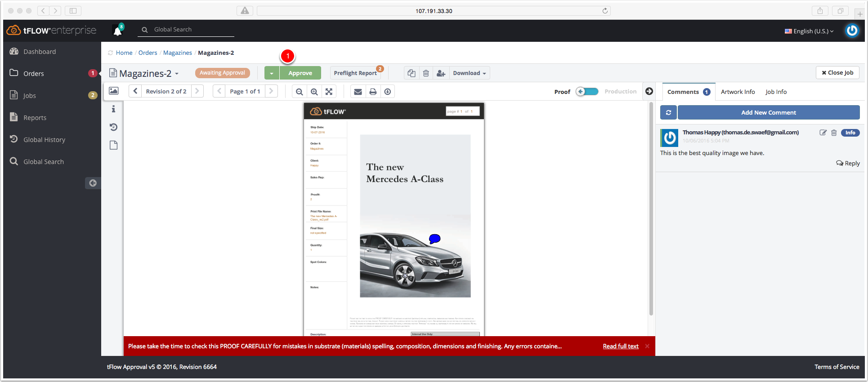Screen dimensions: 868x382
Task: Delete the job with the toolbar trash icon
Action: click(x=426, y=73)
